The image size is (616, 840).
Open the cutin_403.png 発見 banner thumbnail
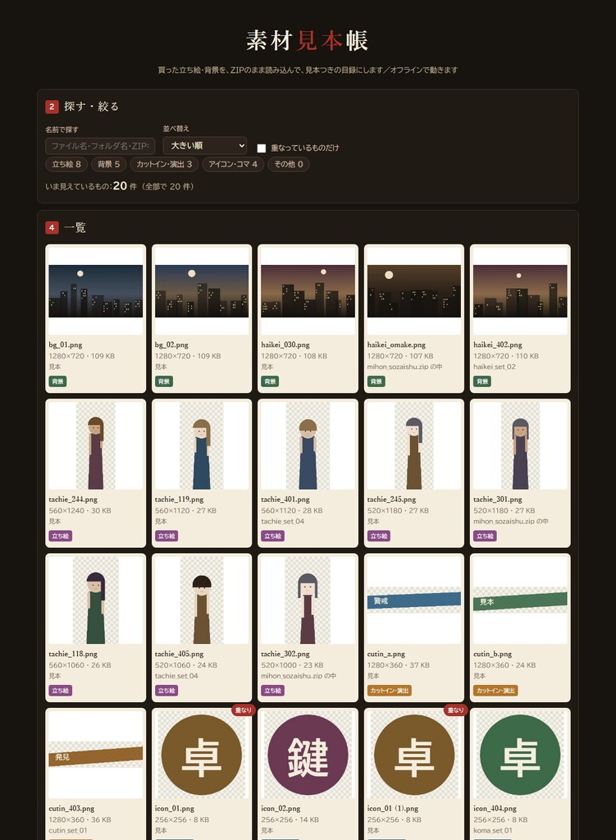coord(95,755)
